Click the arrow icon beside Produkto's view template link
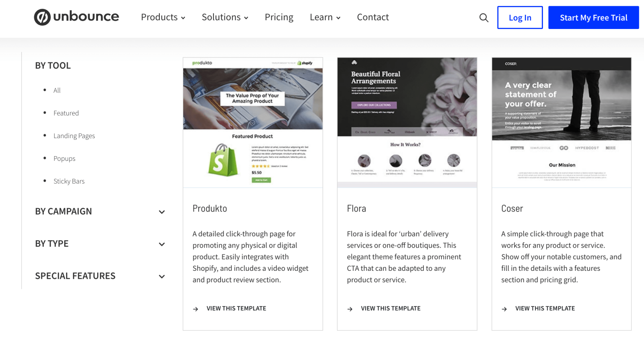Image resolution: width=644 pixels, height=343 pixels. [x=195, y=309]
